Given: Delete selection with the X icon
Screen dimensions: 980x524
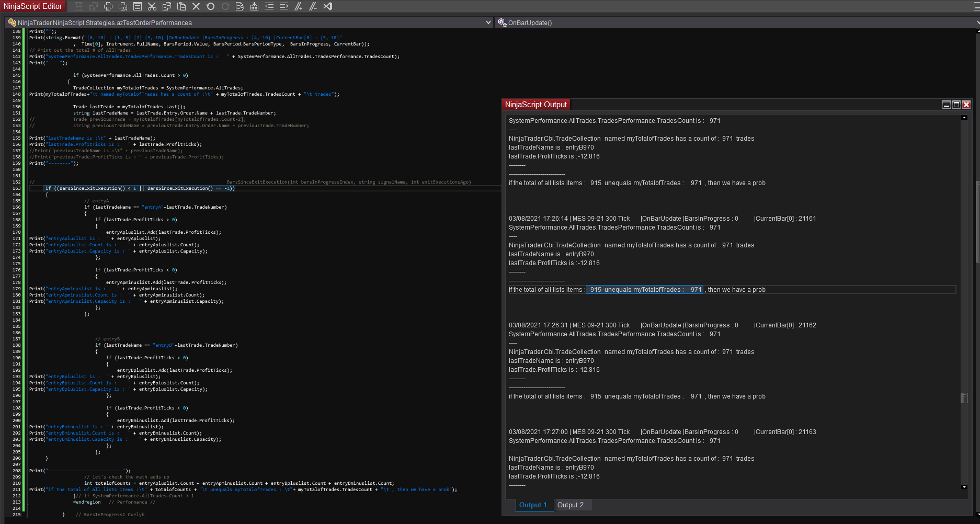Looking at the screenshot, I should (x=196, y=6).
